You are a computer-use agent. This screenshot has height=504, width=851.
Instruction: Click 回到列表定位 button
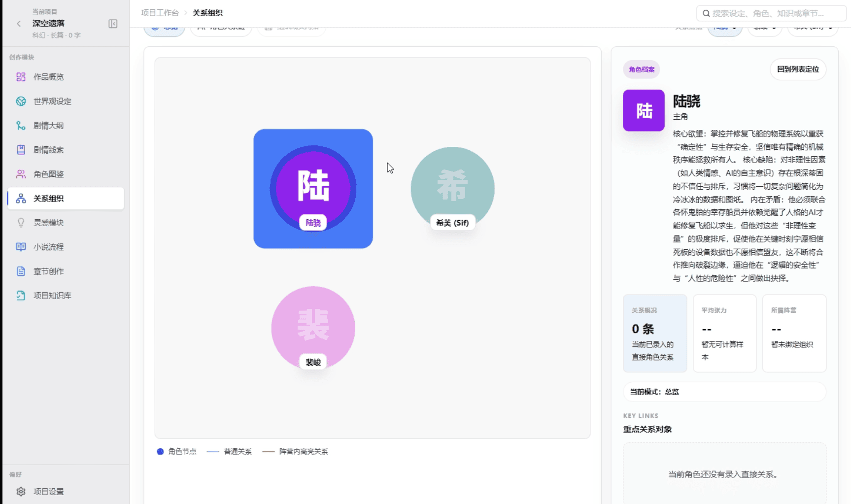coord(798,69)
